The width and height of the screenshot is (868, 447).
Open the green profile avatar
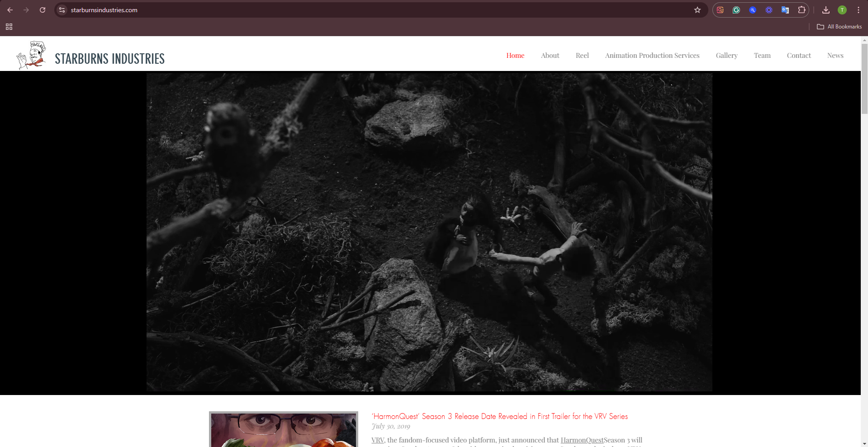pyautogui.click(x=842, y=10)
